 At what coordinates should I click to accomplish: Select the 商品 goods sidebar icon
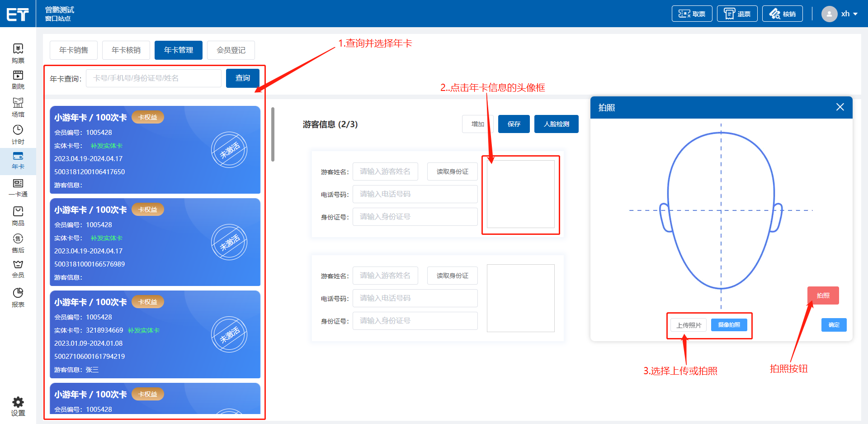[x=18, y=212]
